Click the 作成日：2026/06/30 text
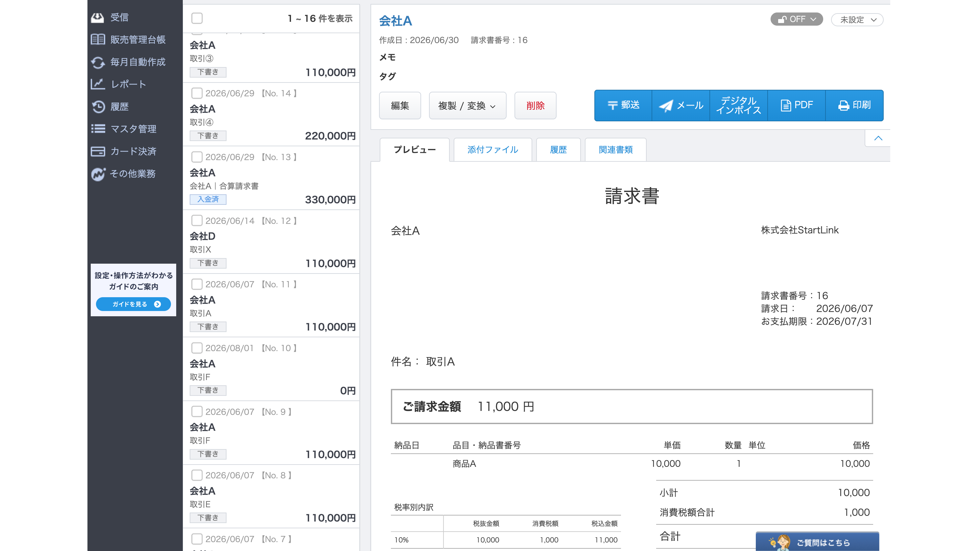Viewport: 980px width, 551px height. tap(419, 40)
